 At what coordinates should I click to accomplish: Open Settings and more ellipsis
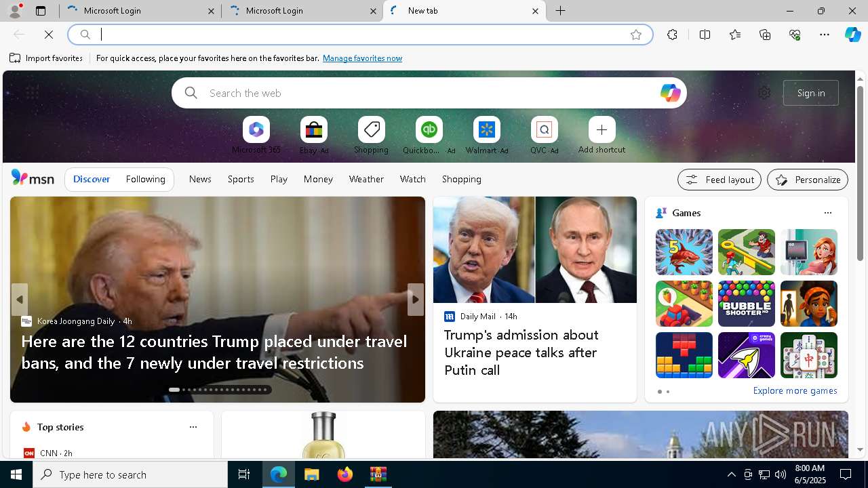[x=825, y=35]
